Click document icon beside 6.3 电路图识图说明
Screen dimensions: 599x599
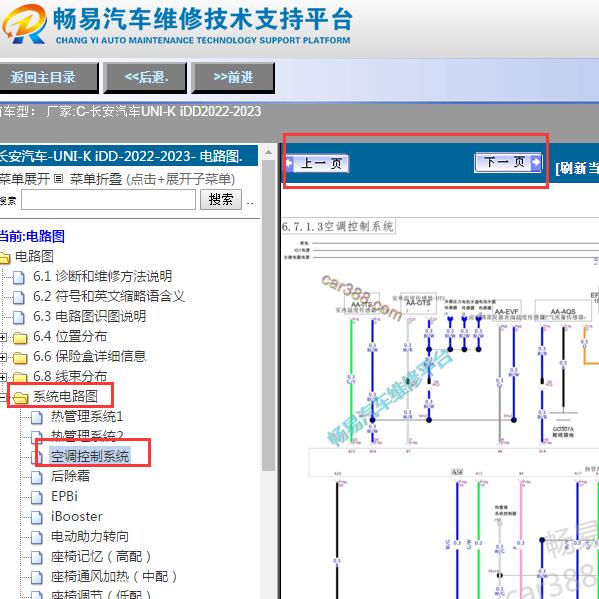pyautogui.click(x=19, y=317)
